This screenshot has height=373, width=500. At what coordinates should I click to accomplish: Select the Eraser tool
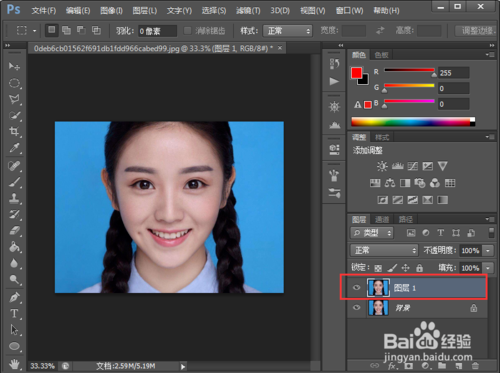pos(14,231)
